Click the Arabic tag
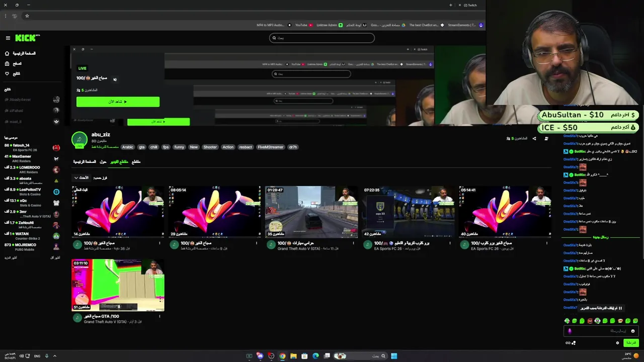This screenshot has width=644, height=362. pos(128,147)
